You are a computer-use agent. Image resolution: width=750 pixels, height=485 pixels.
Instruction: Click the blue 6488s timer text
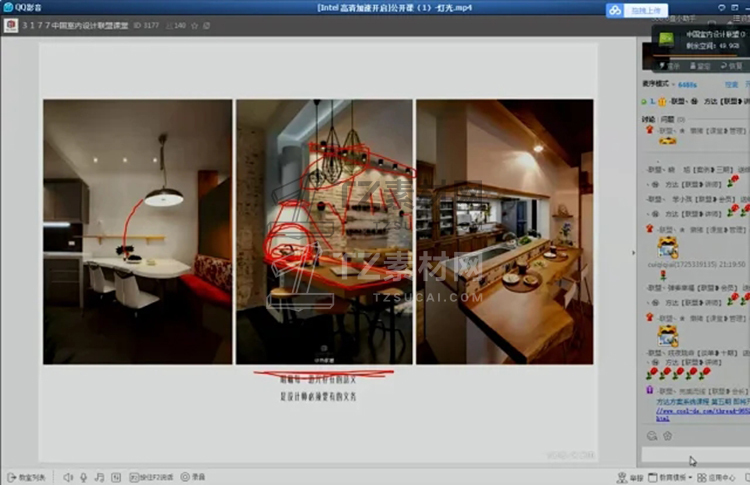point(687,85)
